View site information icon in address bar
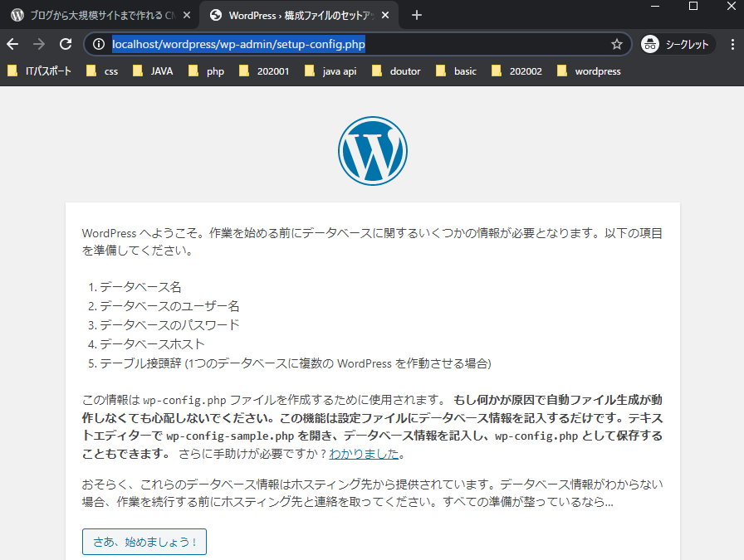This screenshot has height=560, width=744. coord(99,44)
